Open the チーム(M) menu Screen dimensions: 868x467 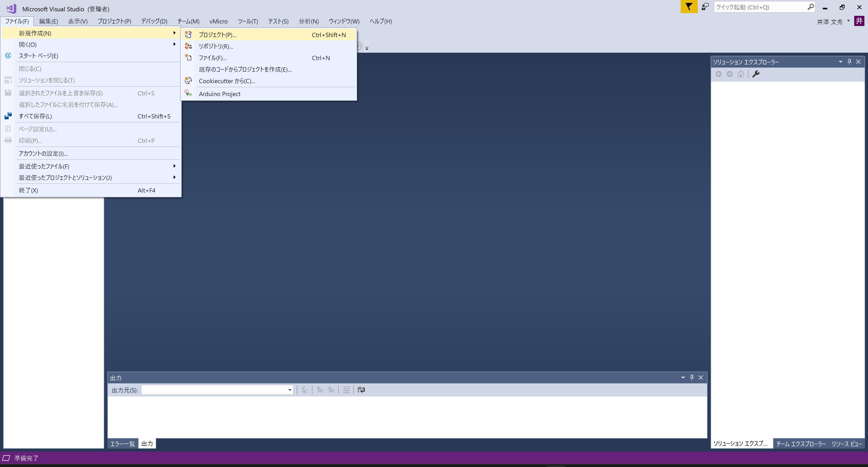coord(188,21)
